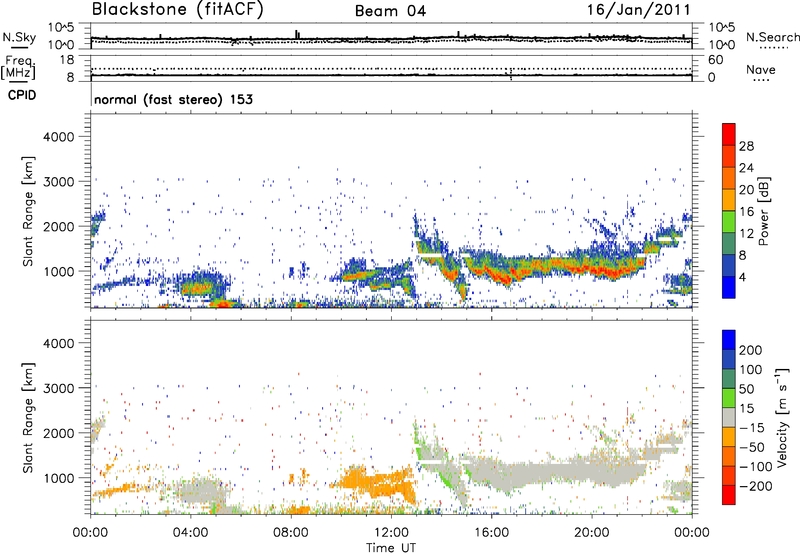Click the 'Freq. [MHz]' axis label

point(18,68)
